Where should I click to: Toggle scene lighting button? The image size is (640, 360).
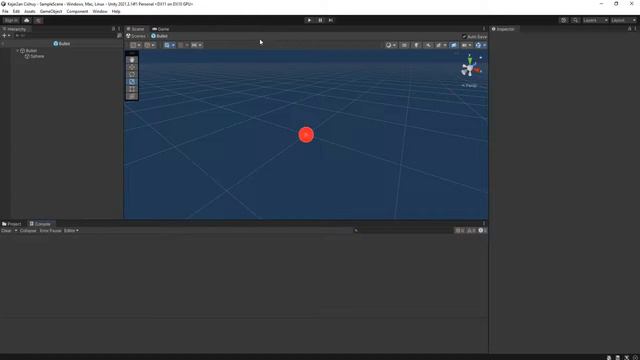[416, 45]
